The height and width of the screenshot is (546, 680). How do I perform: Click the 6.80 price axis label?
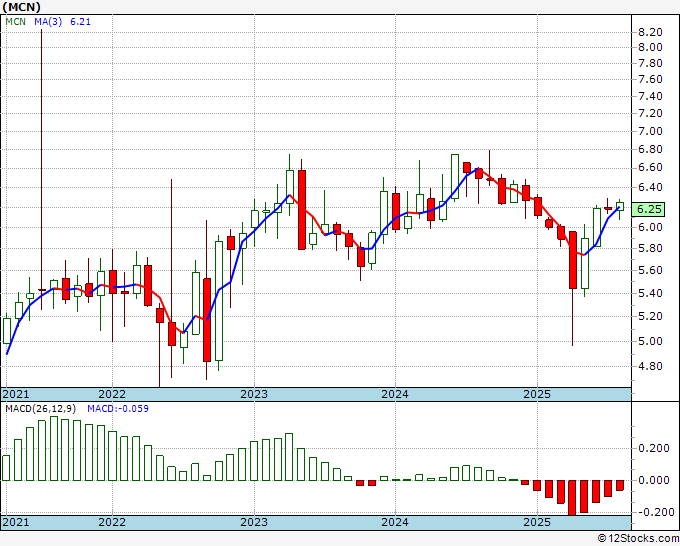(650, 150)
